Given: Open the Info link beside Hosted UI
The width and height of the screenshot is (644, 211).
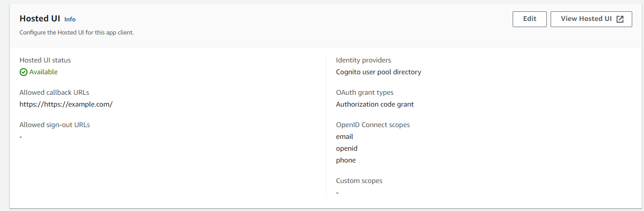Looking at the screenshot, I should tap(70, 19).
